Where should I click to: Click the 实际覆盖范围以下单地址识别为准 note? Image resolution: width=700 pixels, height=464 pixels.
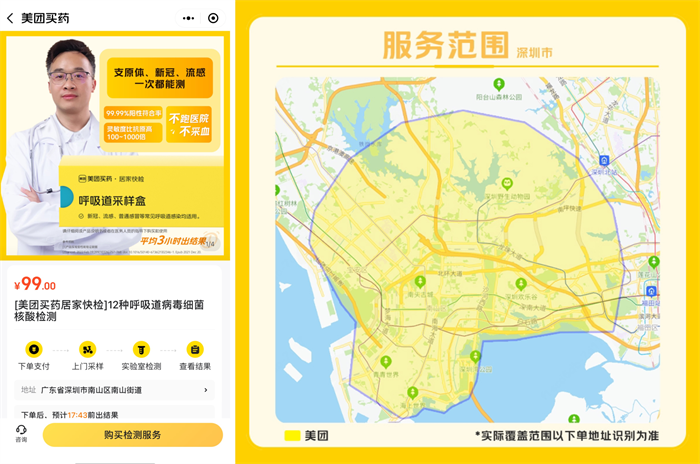click(x=567, y=435)
